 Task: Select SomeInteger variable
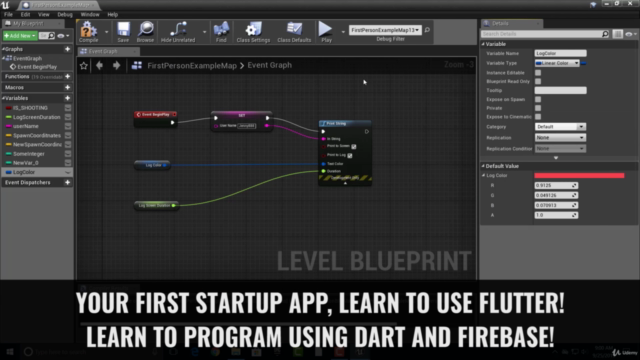pyautogui.click(x=29, y=154)
